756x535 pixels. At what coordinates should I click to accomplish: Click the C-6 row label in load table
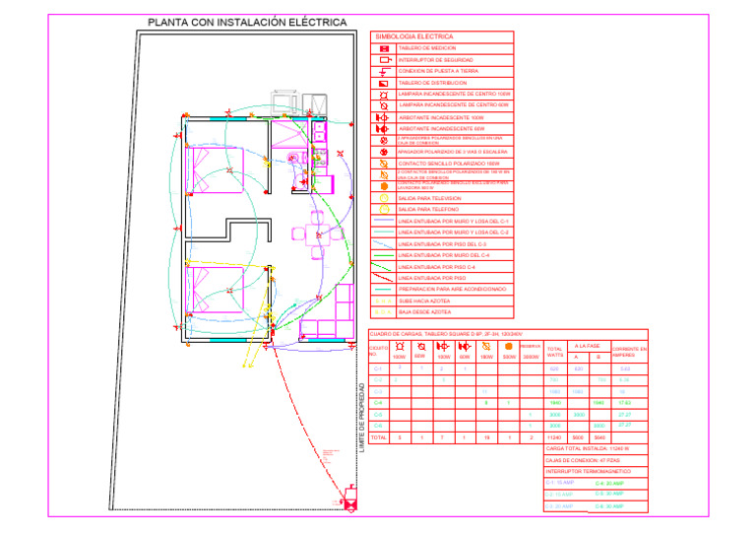[x=378, y=426]
